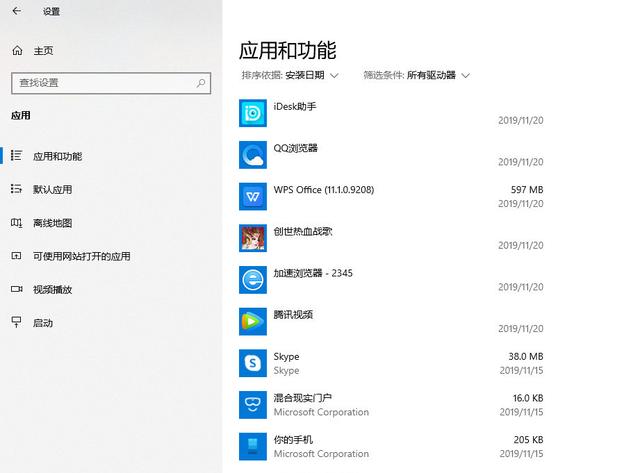
Task: Click the 2019/11/15 date of Skype
Action: [521, 371]
